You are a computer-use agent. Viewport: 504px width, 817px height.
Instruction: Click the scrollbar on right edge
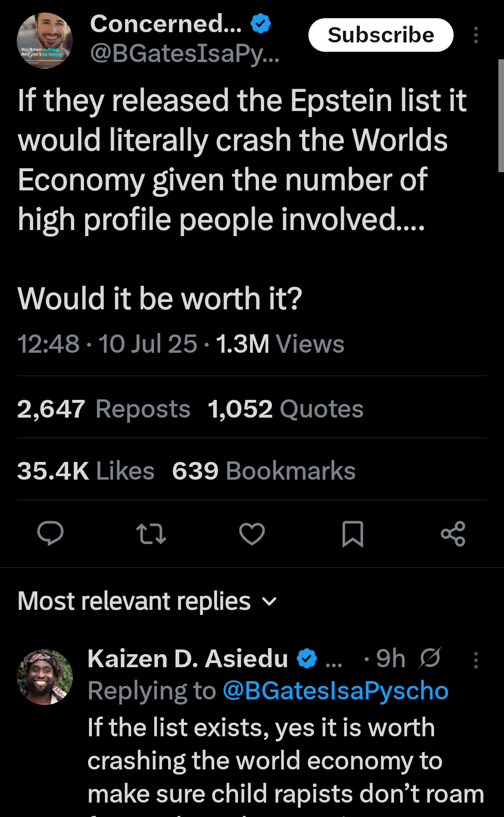501,116
